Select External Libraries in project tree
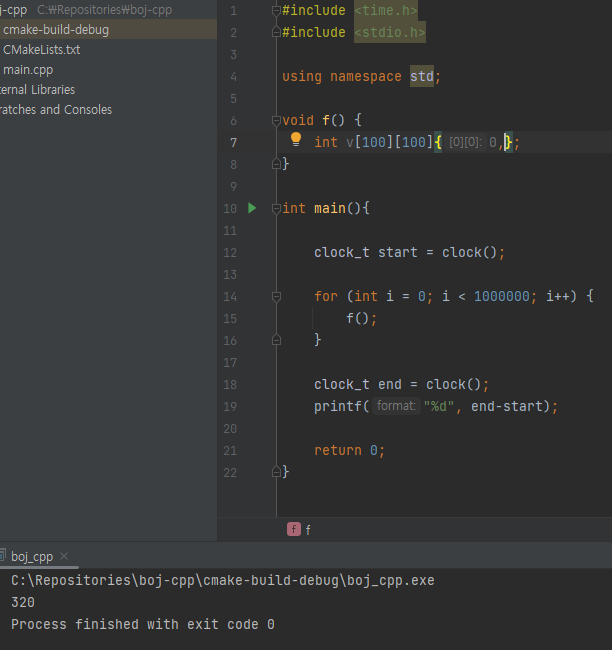Image resolution: width=612 pixels, height=650 pixels. (x=37, y=90)
